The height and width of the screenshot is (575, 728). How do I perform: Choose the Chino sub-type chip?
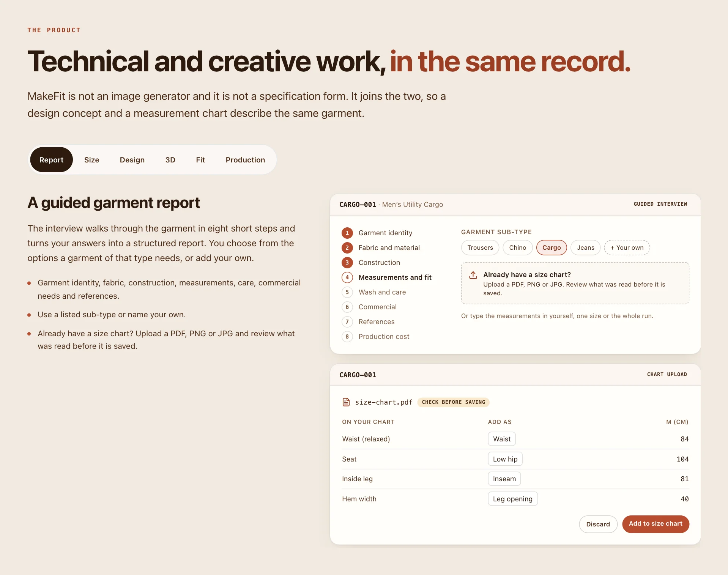518,247
